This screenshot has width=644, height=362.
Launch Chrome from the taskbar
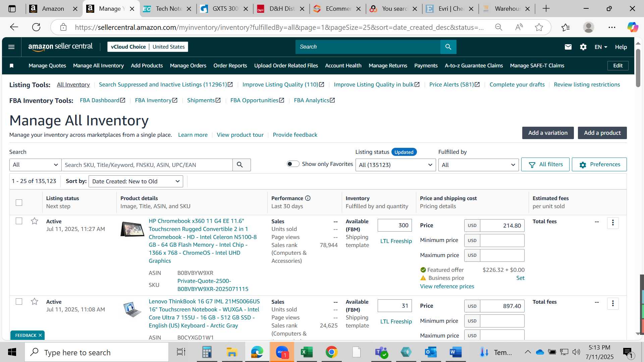coord(331,352)
